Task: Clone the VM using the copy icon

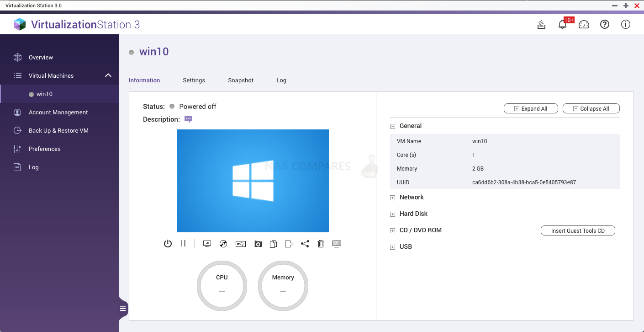Action: click(x=273, y=244)
